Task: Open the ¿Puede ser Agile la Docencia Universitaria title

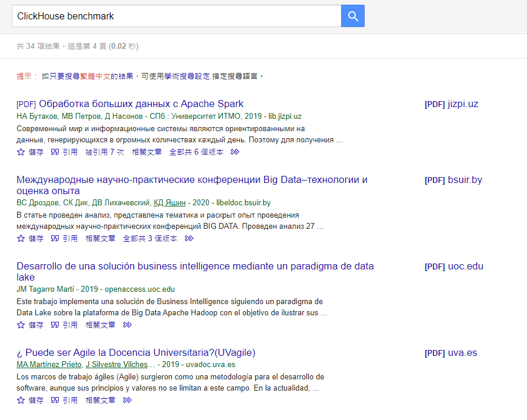Action: point(136,352)
